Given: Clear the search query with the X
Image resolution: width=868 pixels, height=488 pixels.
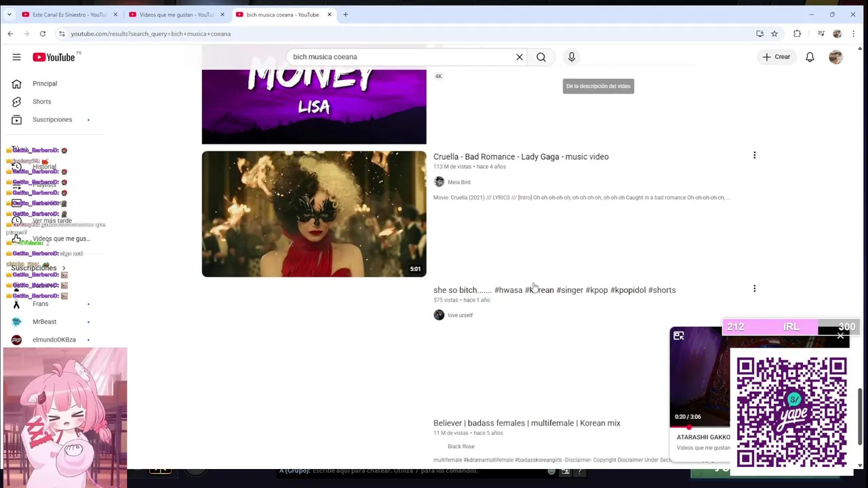Looking at the screenshot, I should [x=519, y=57].
